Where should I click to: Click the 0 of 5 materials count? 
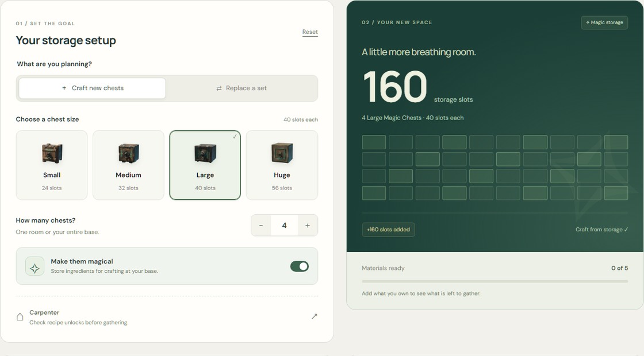[619, 268]
